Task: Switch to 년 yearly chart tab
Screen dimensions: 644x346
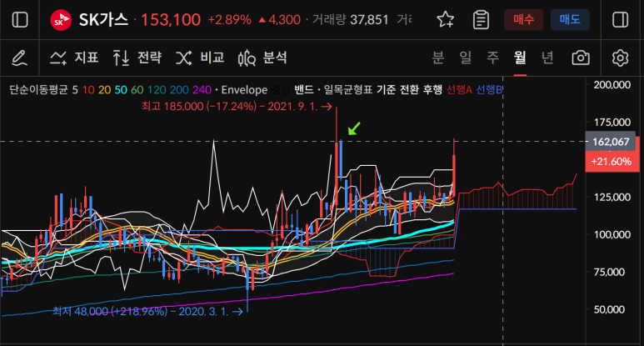Action: click(x=547, y=58)
